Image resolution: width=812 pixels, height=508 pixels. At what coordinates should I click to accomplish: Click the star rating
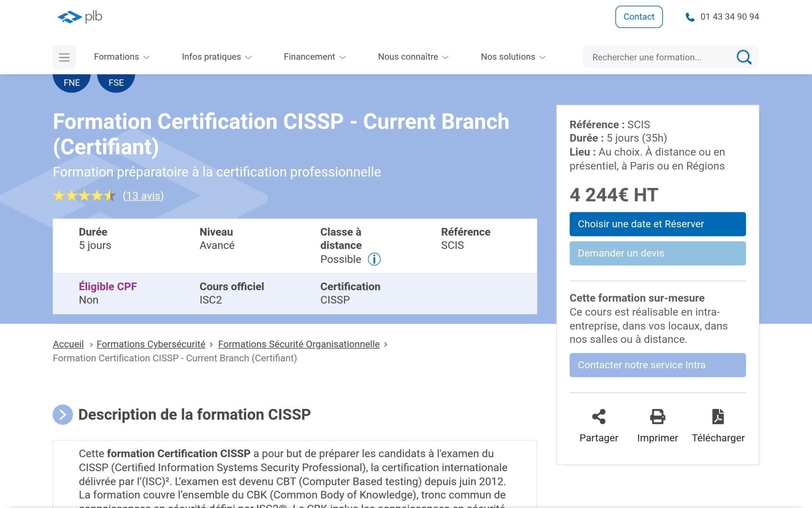point(84,196)
